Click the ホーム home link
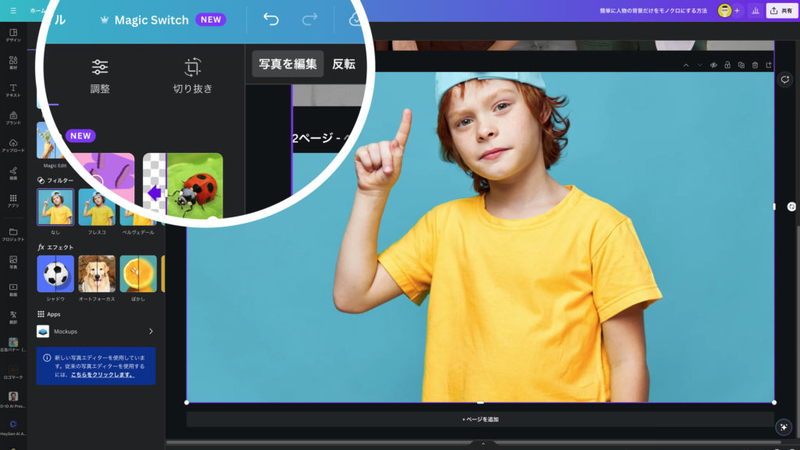The width and height of the screenshot is (800, 450). (37, 10)
